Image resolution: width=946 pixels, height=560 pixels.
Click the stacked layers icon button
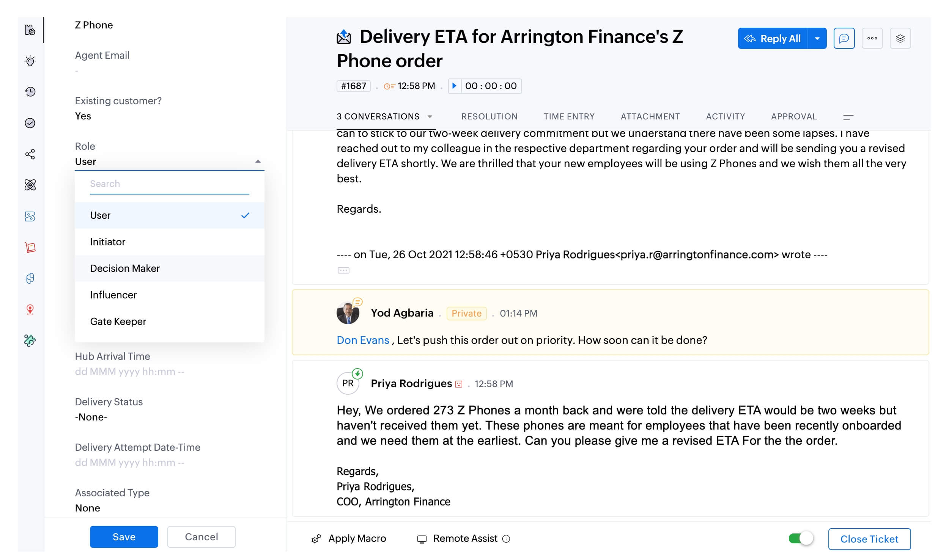pyautogui.click(x=900, y=38)
